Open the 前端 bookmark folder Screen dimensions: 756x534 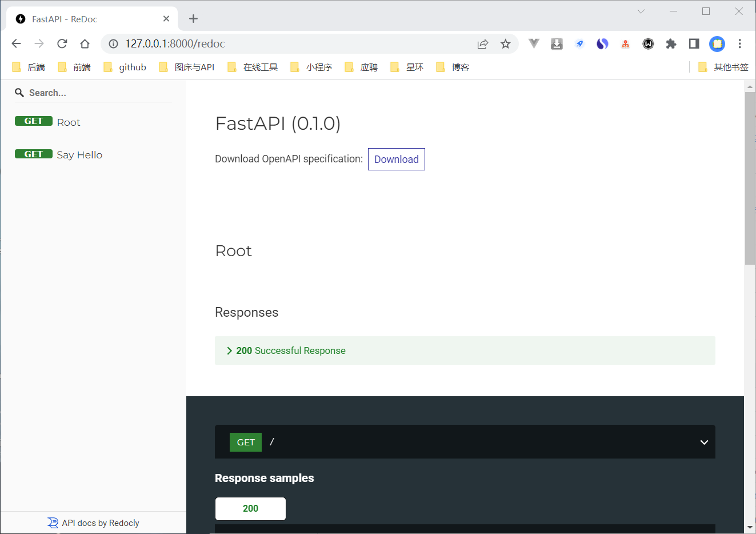pos(74,67)
